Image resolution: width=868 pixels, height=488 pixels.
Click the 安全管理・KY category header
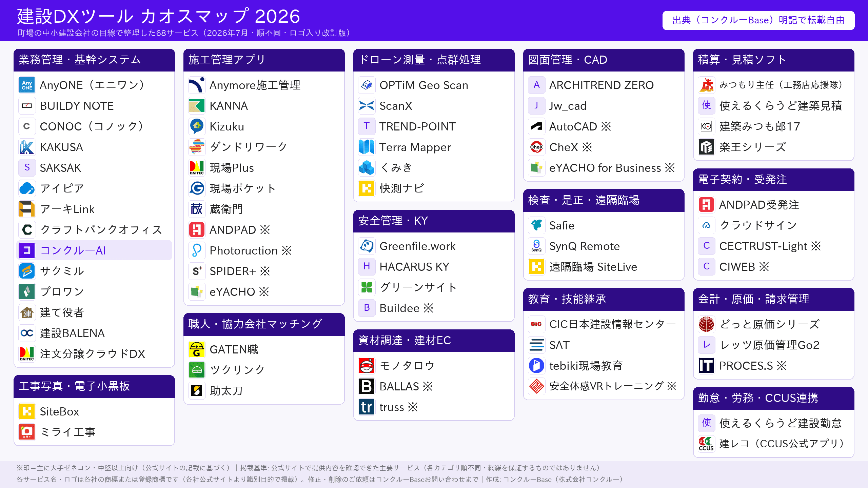point(434,221)
